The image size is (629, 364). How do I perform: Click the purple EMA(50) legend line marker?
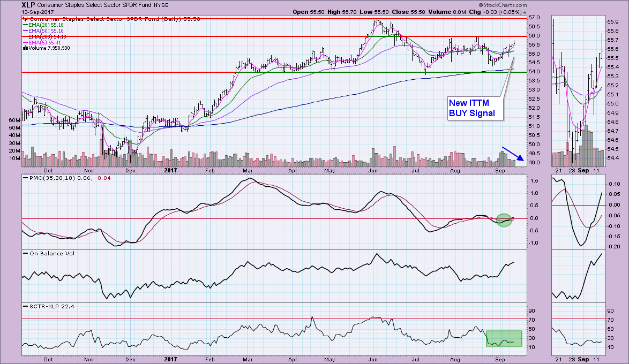[26, 31]
